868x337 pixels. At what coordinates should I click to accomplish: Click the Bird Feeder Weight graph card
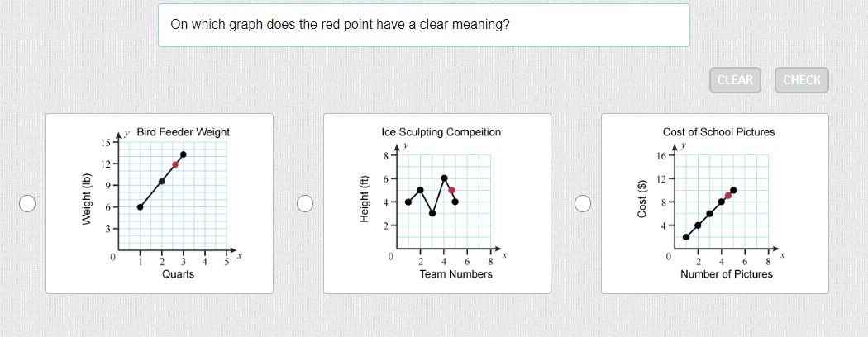click(160, 204)
